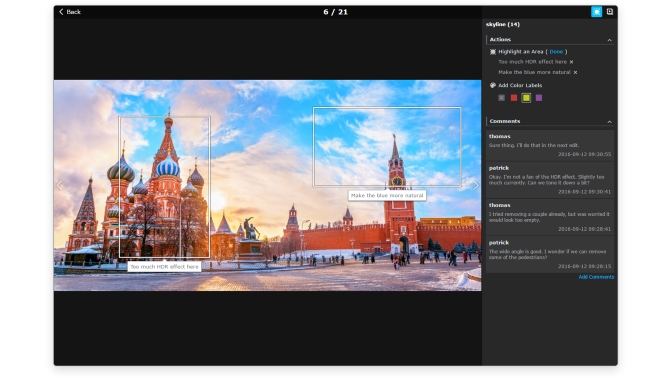
Task: Show previous photo with left arrow
Action: [x=60, y=185]
